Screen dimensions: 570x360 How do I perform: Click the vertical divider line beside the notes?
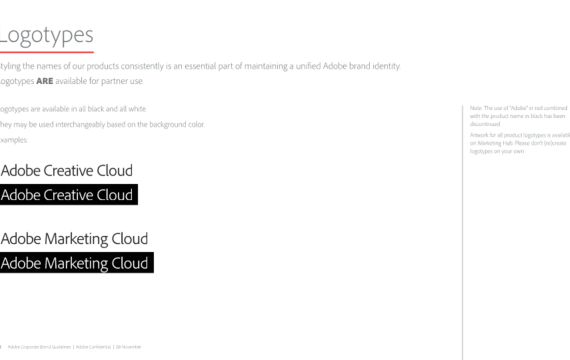click(x=462, y=233)
